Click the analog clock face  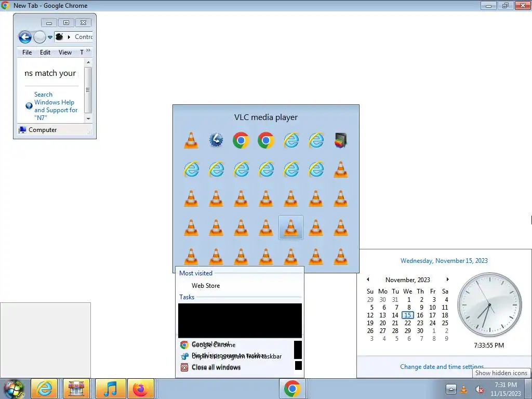(x=489, y=304)
